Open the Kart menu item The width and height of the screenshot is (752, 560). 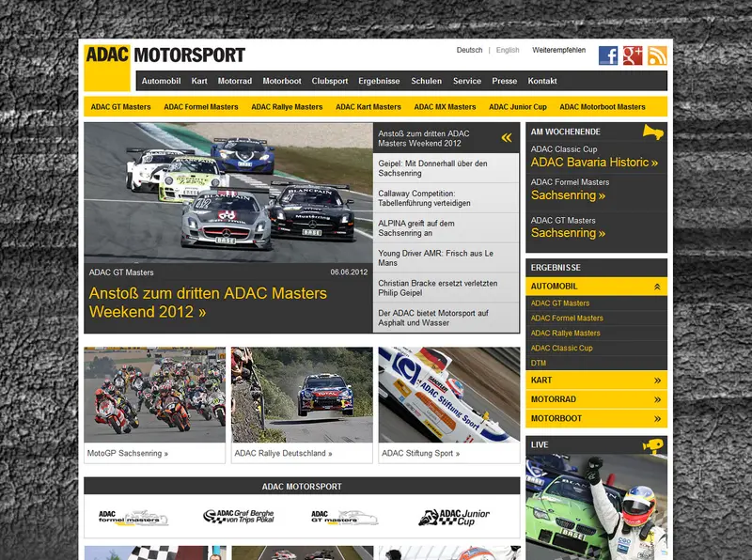click(199, 81)
